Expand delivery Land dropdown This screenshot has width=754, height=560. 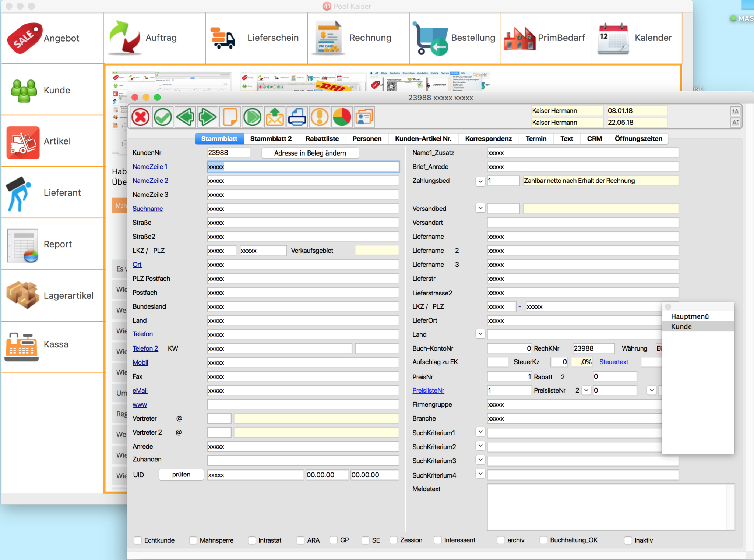(480, 334)
